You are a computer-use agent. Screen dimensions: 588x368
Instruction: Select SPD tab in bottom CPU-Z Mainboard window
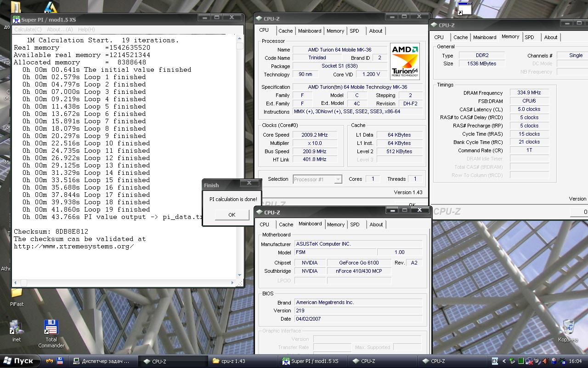355,224
